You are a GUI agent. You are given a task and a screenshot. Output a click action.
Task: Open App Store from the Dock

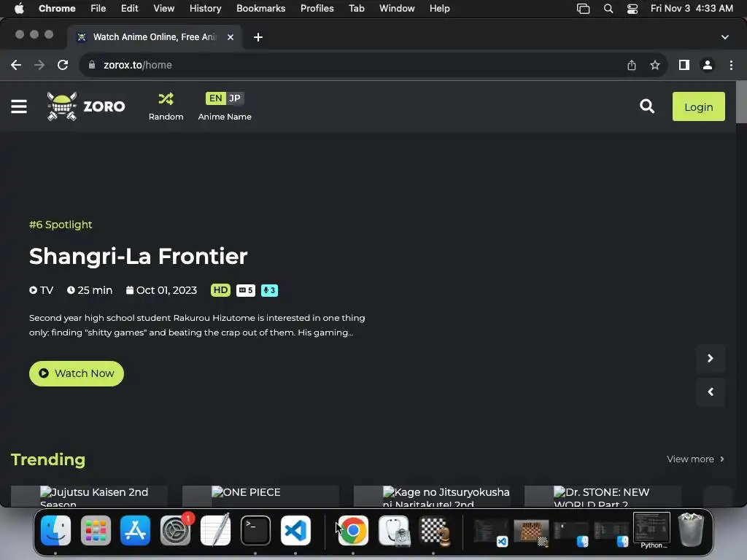coord(135,530)
